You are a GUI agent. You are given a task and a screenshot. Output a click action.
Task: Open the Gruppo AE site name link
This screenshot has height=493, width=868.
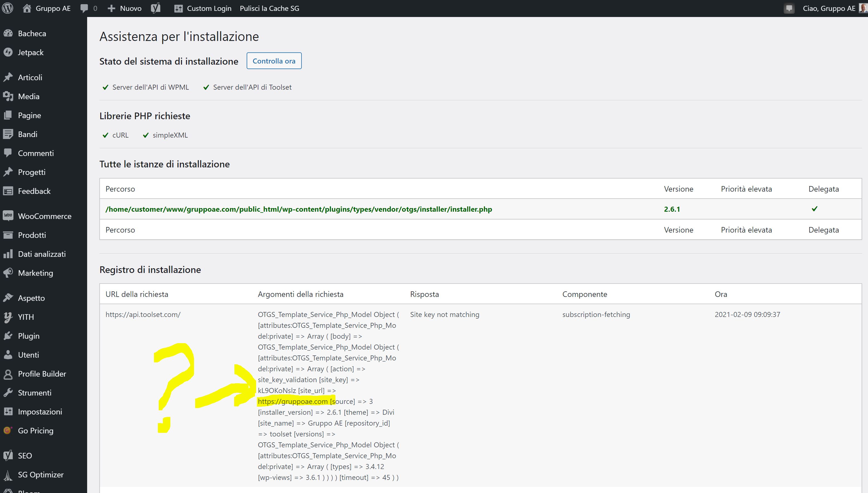tap(53, 8)
